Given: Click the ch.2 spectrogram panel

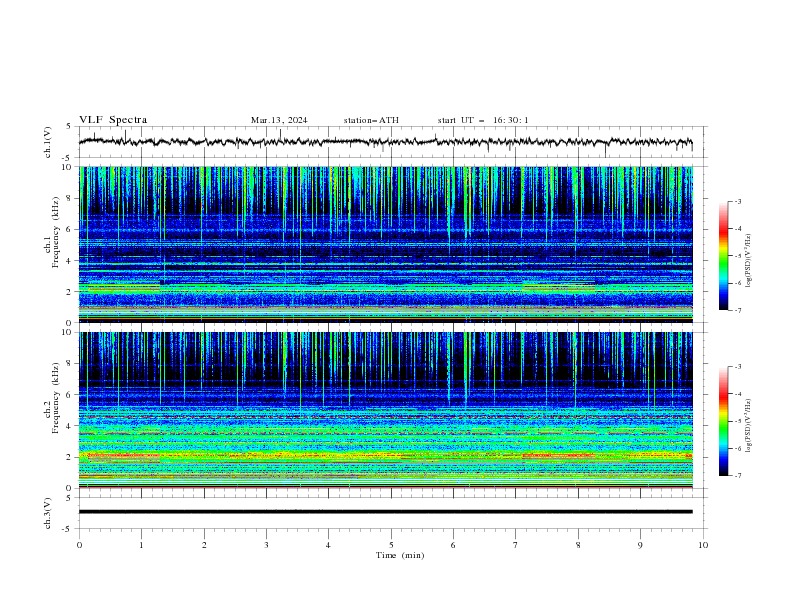Looking at the screenshot, I should (x=386, y=410).
